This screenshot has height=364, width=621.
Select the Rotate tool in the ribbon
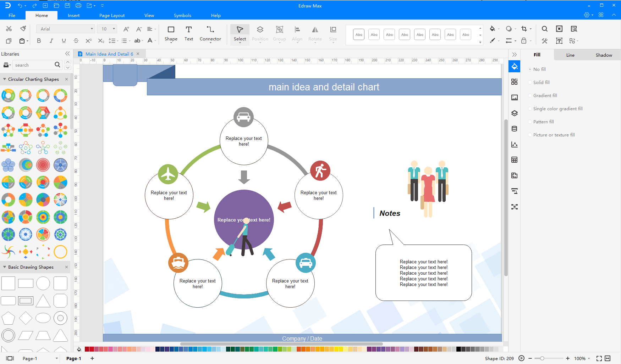pyautogui.click(x=314, y=34)
